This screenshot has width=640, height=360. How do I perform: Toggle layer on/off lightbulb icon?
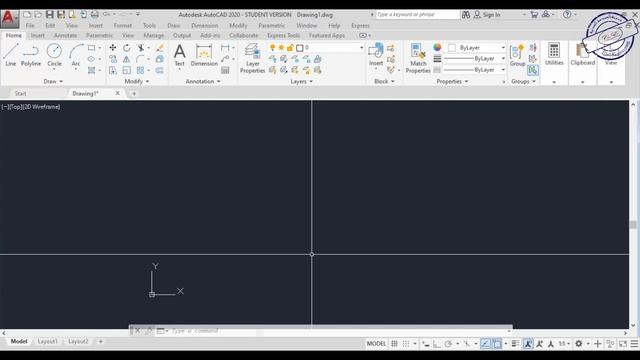tap(272, 48)
